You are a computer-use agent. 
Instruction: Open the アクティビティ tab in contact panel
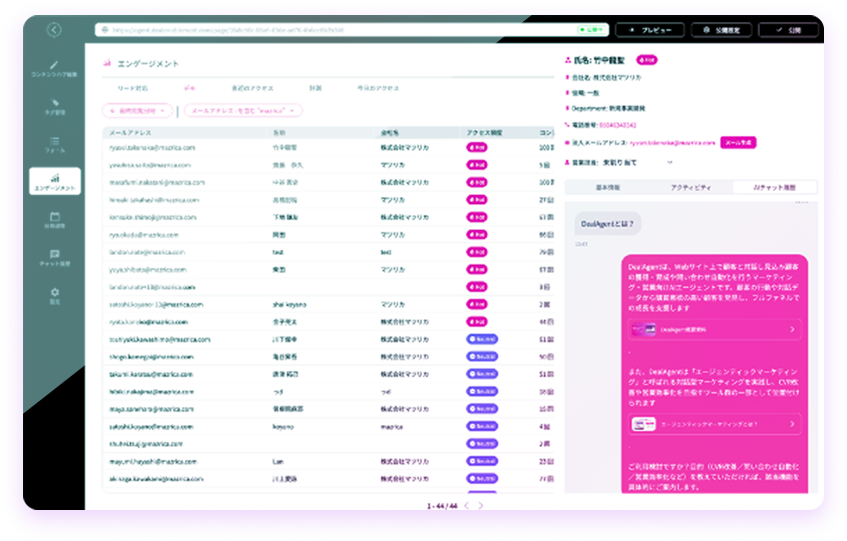click(x=691, y=187)
